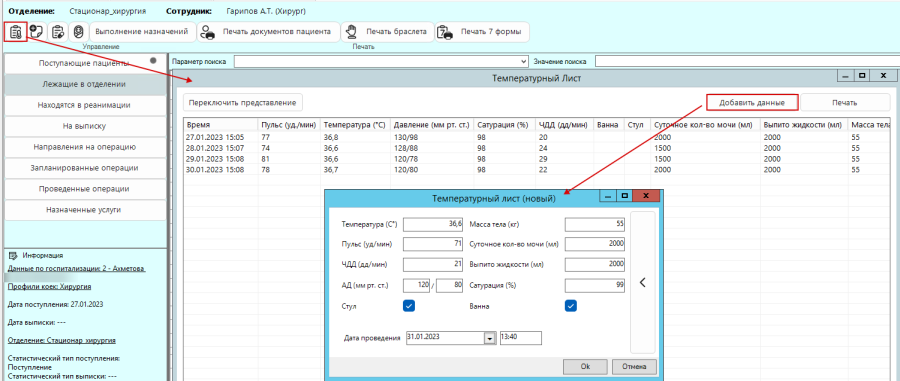Click Отмена in the dialog
Screen dimensions: 900x381
[634, 366]
